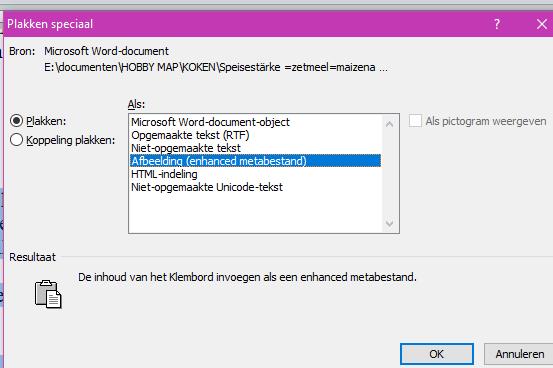The image size is (553, 368).
Task: Click the source file path text
Action: click(x=216, y=67)
